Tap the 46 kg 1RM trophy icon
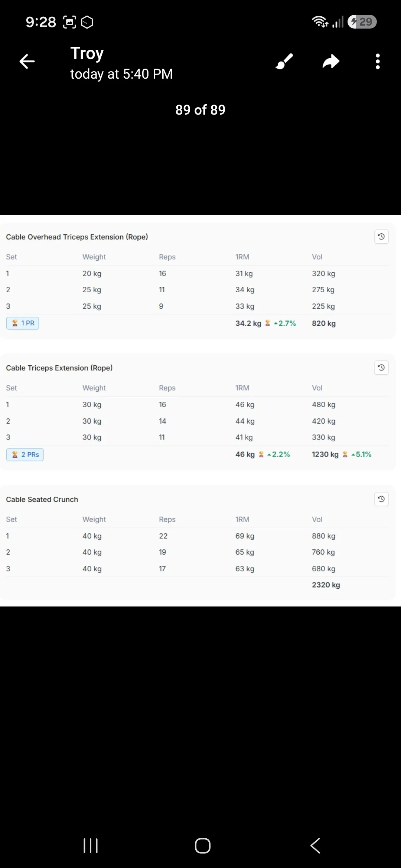The height and width of the screenshot is (868, 401). [261, 454]
